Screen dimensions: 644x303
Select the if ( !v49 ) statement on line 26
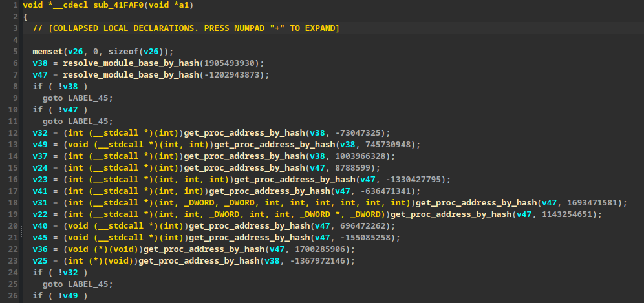pyautogui.click(x=60, y=296)
